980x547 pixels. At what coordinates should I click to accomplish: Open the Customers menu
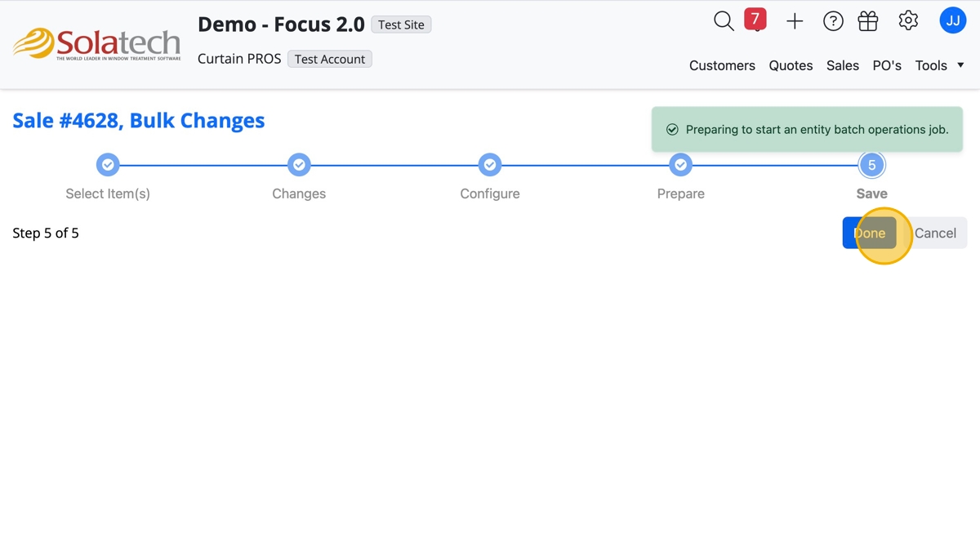(722, 65)
